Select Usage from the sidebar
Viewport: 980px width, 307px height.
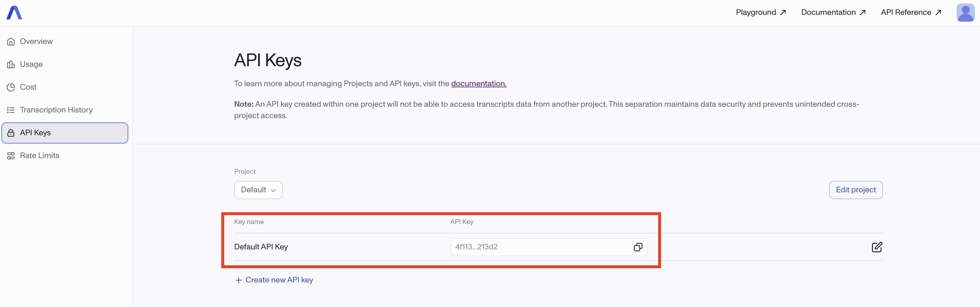coord(31,64)
